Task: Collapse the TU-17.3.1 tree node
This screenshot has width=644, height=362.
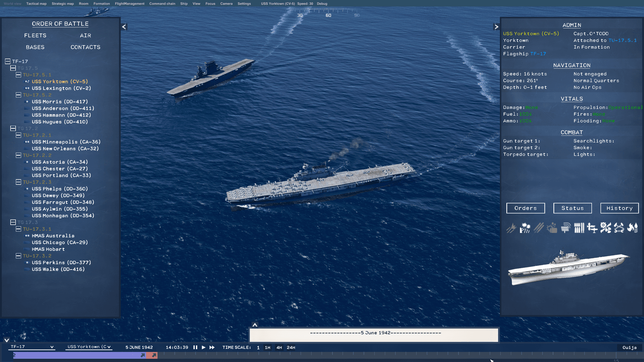Action: [x=19, y=229]
